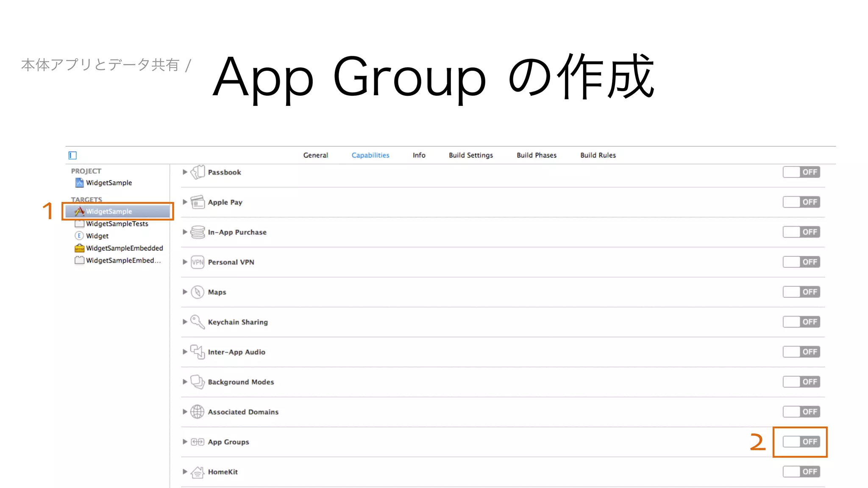
Task: Enable the Background Modes switch
Action: tap(801, 382)
